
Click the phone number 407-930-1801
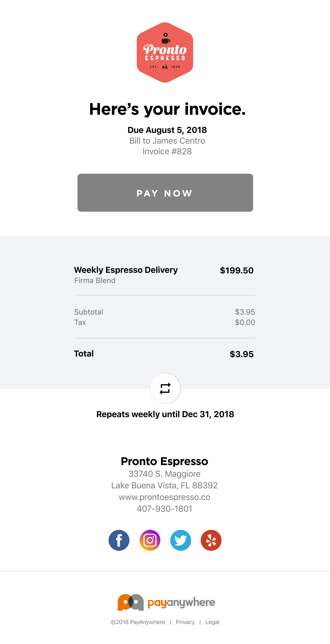click(x=164, y=509)
